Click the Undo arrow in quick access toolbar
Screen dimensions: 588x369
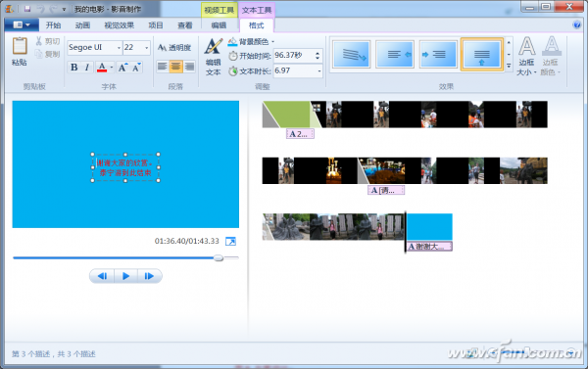[41, 9]
